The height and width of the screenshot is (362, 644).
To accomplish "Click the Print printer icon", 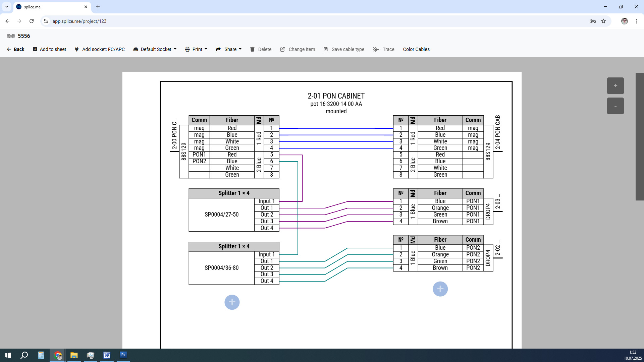I will [x=187, y=49].
